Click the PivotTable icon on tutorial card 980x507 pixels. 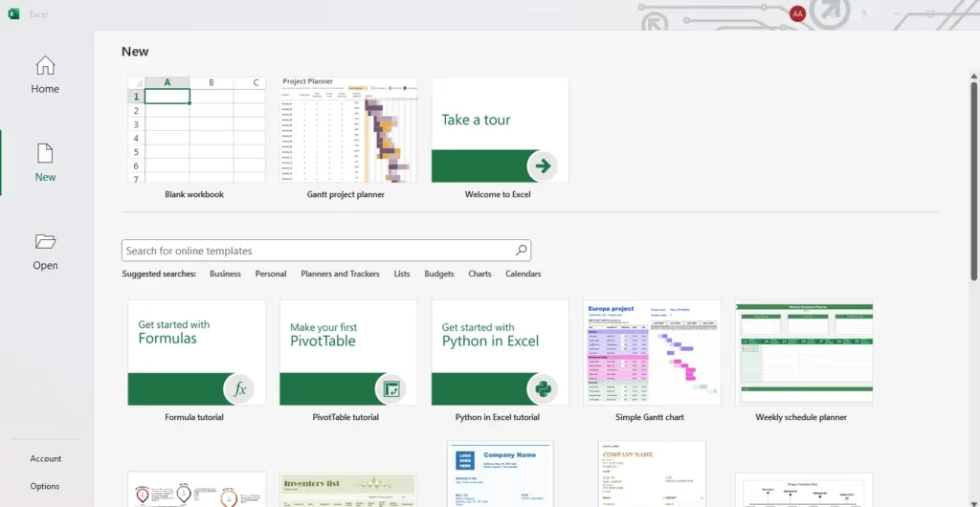(391, 389)
